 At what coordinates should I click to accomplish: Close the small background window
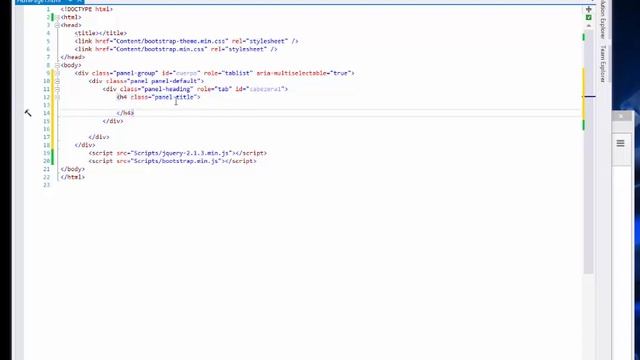621,116
